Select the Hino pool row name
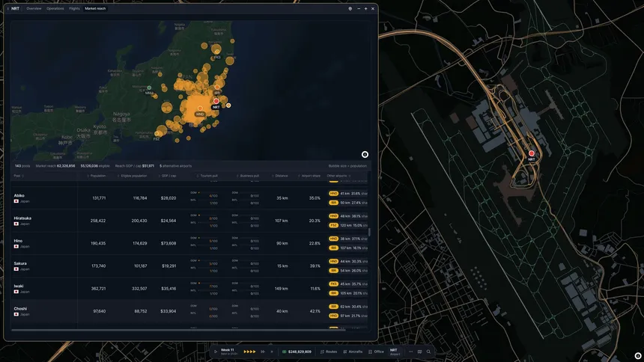This screenshot has height=362, width=644. pos(18,241)
